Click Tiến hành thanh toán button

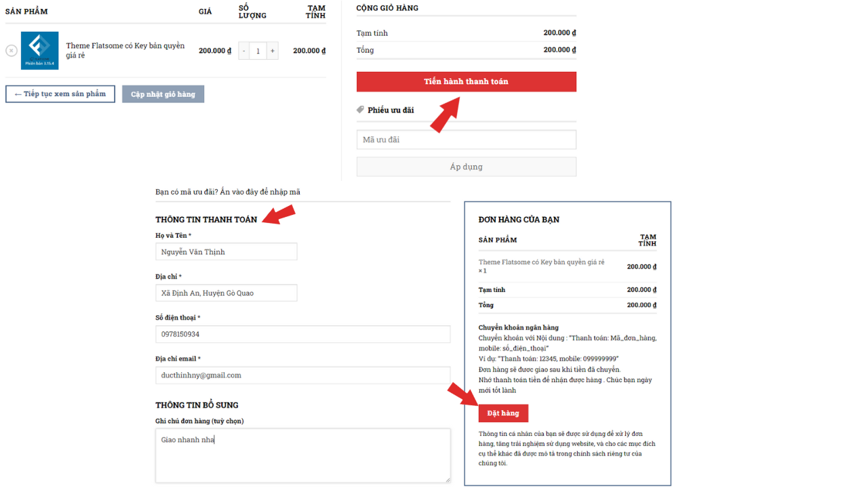(x=466, y=82)
